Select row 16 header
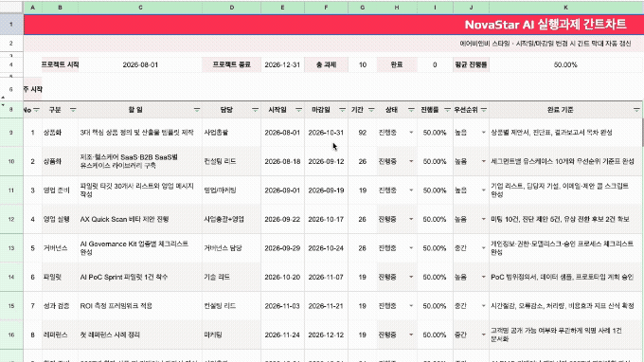The image size is (644, 362). click(x=11, y=335)
